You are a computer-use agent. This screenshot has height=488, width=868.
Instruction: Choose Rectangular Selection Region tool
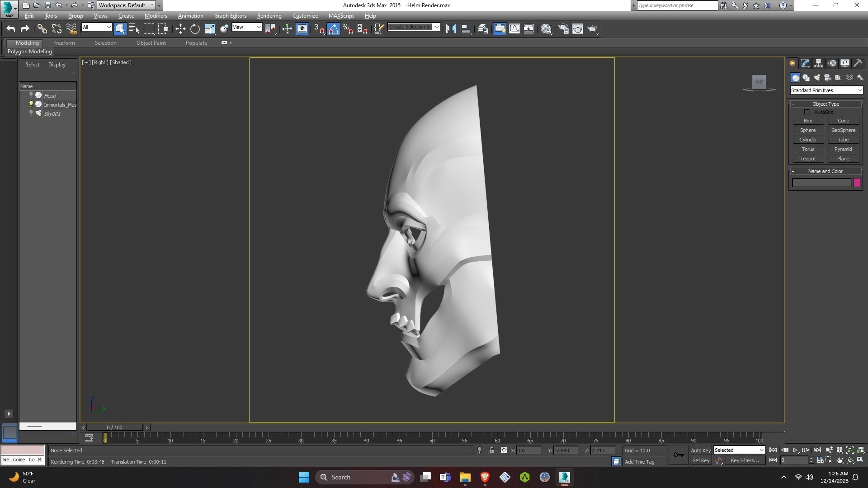(149, 29)
